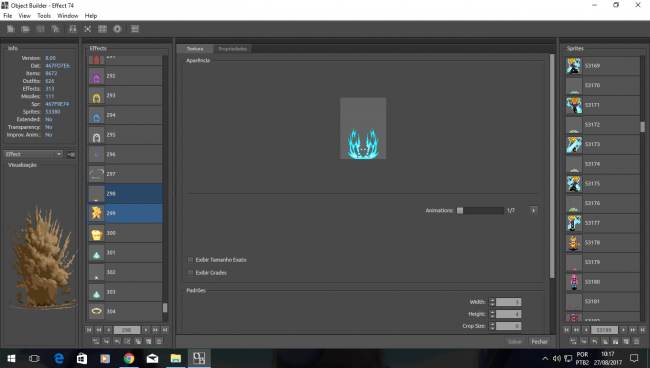Open the Tools menu
Image resolution: width=650 pixels, height=368 pixels.
pos(44,16)
